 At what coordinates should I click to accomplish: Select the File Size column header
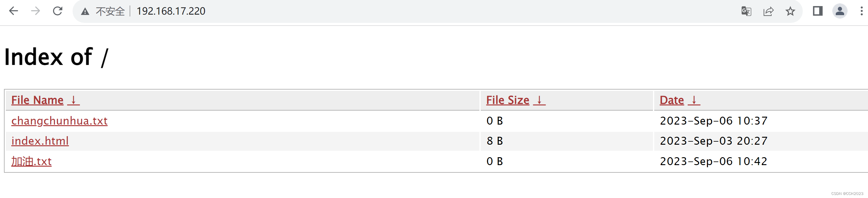pos(507,100)
